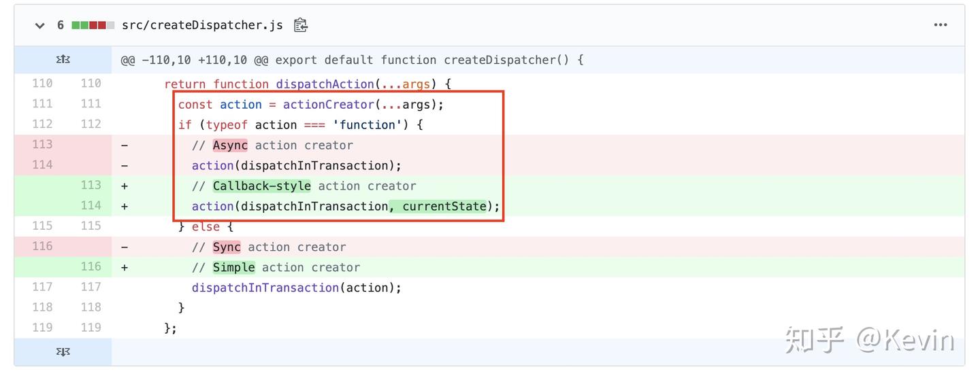Click the dispatchInTransaction(action) code line
The height and width of the screenshot is (380, 980).
[296, 288]
